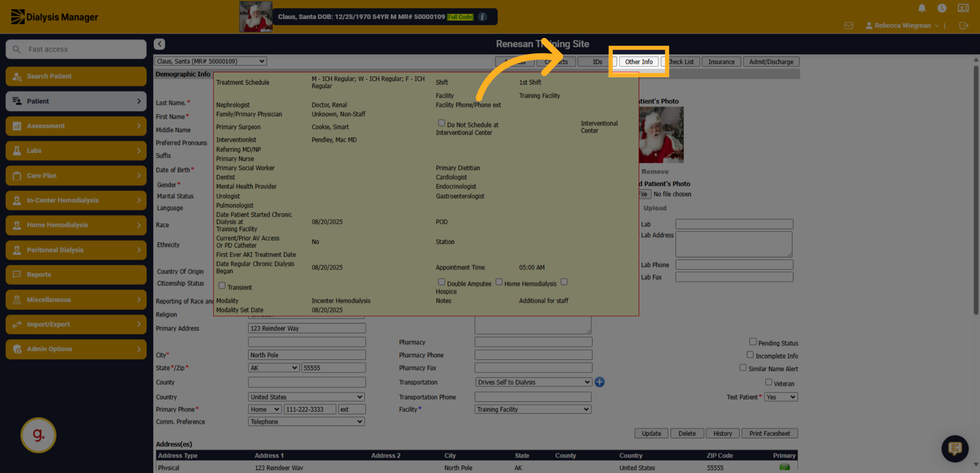The image size is (980, 473).
Task: Expand the Labs sidebar section
Action: coord(76,151)
